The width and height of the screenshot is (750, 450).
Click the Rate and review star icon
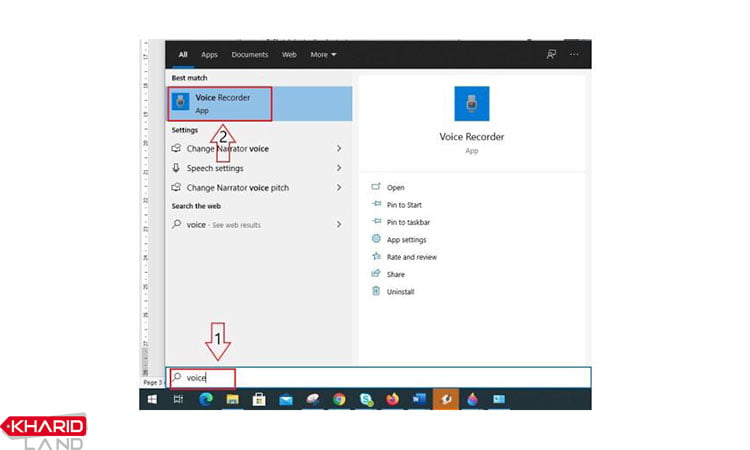click(x=376, y=256)
